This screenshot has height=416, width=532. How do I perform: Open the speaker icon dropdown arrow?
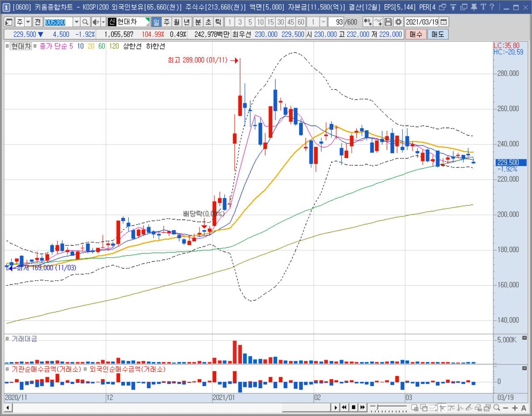(103, 22)
